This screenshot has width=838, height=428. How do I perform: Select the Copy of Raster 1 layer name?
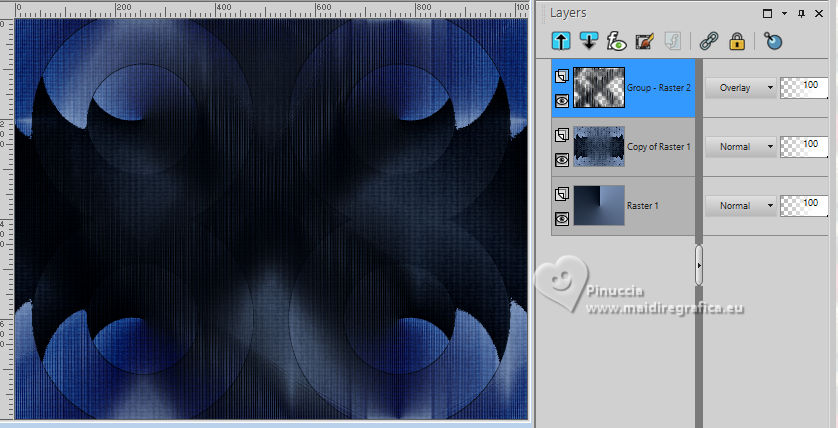click(659, 146)
